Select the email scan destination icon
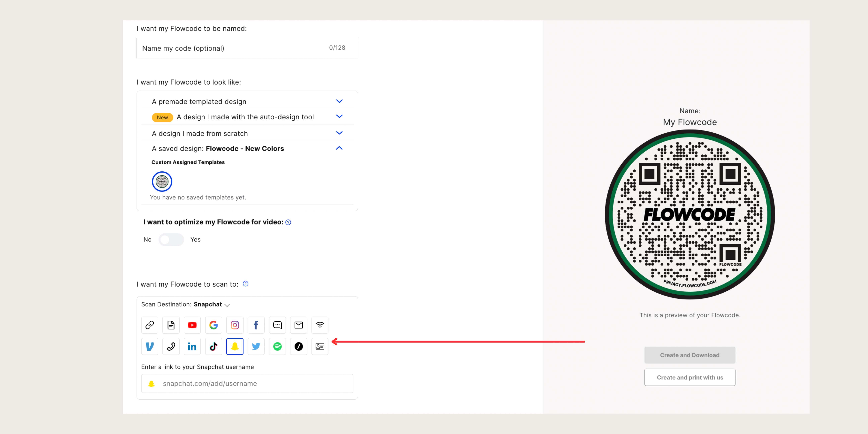Viewport: 868px width, 434px height. pos(299,325)
